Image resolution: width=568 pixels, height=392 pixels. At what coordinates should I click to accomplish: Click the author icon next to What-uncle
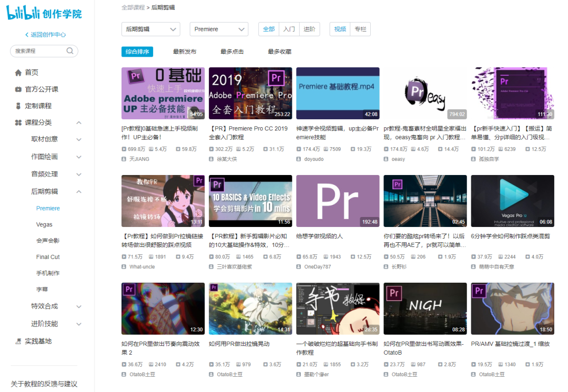coord(124,267)
